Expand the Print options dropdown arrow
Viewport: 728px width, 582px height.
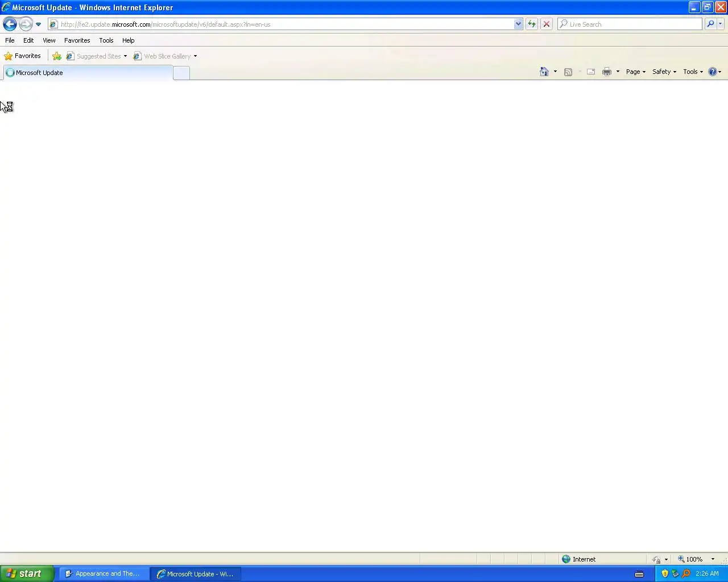618,72
